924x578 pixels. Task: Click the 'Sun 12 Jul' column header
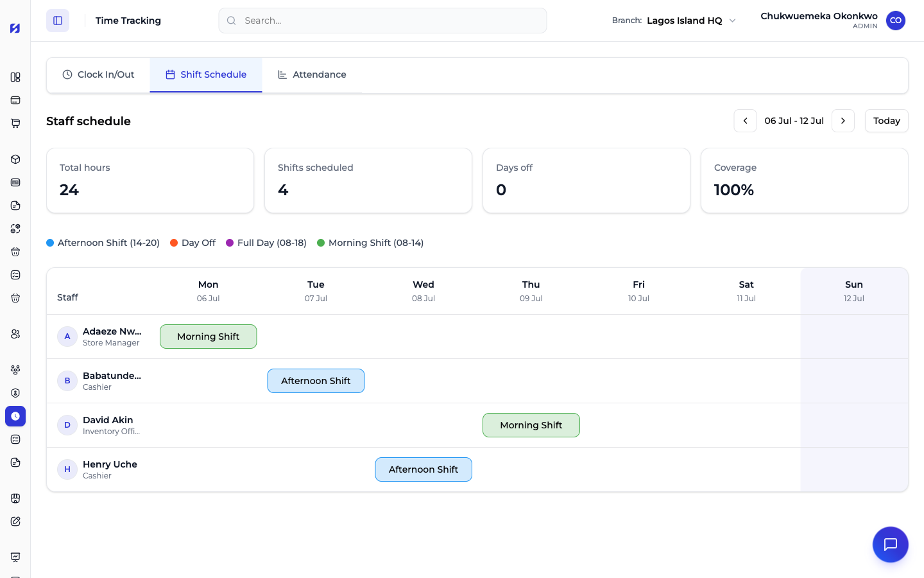click(x=854, y=291)
